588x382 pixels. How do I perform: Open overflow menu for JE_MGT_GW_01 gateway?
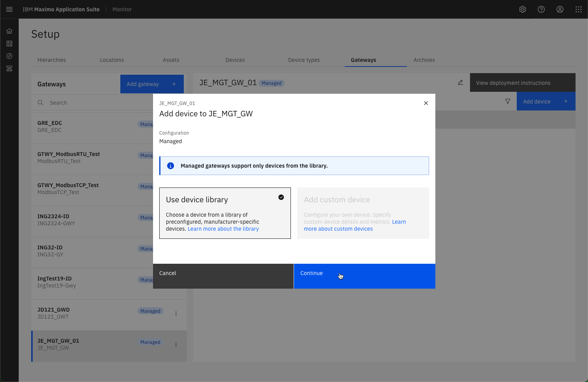tap(176, 345)
